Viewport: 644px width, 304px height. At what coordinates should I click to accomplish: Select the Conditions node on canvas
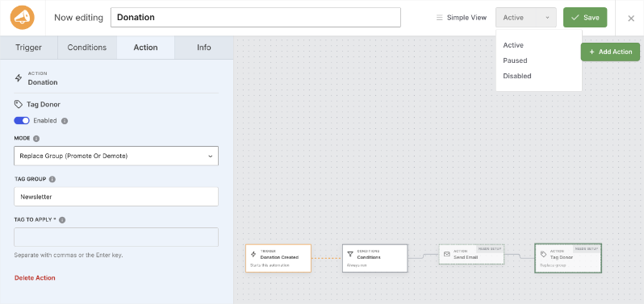pyautogui.click(x=375, y=258)
